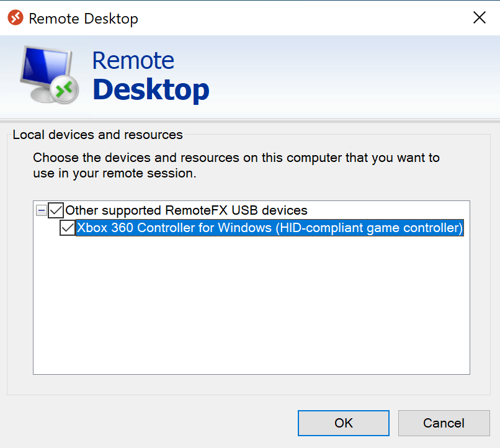Click empty title bar area beside the close button
Screen dimensions: 500x448
[310, 18]
